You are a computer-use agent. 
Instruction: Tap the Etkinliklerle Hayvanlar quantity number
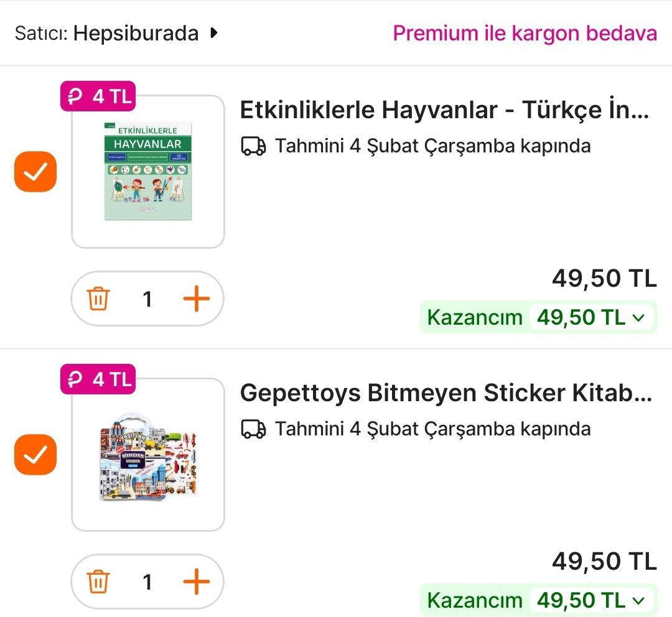pyautogui.click(x=147, y=299)
